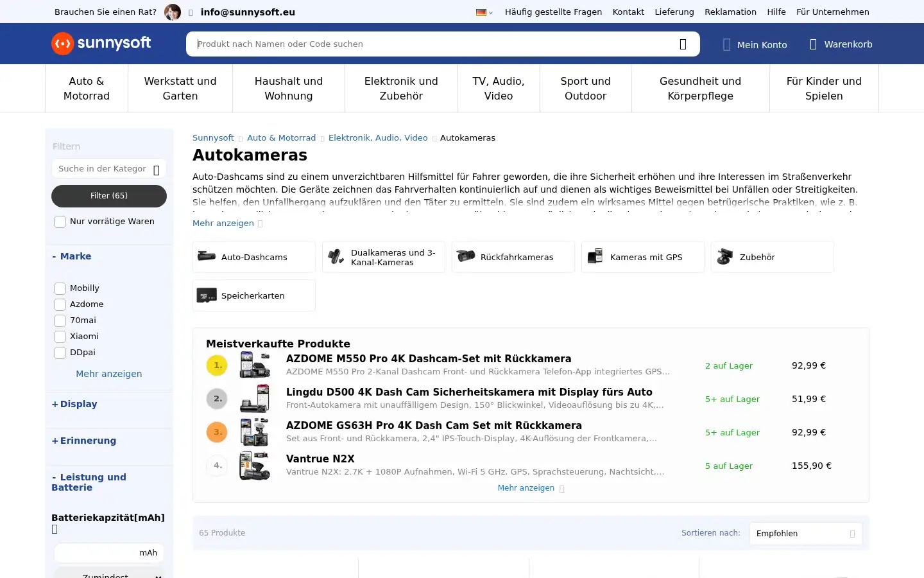Enable Nur vorrätige Waren checkbox
The height and width of the screenshot is (578, 924).
pyautogui.click(x=60, y=222)
